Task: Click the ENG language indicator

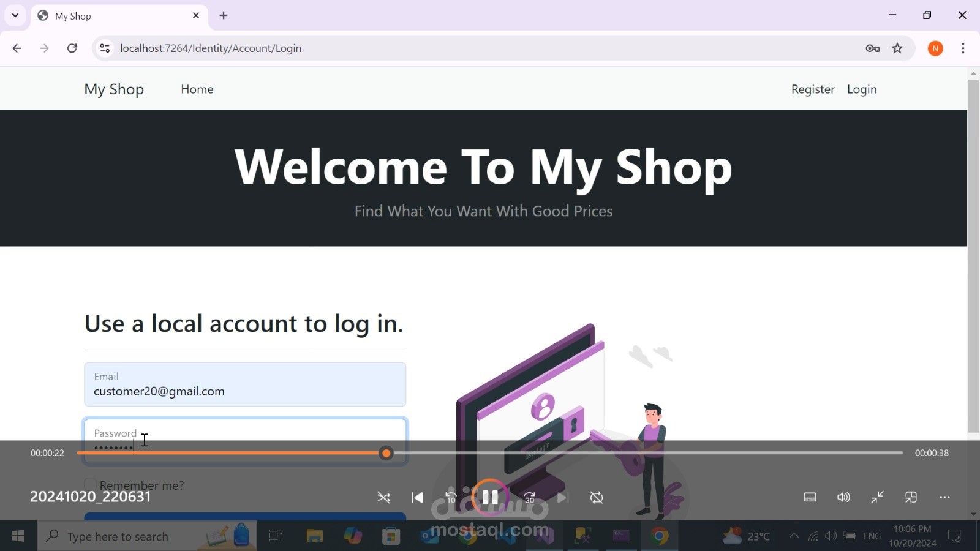Action: point(872,536)
